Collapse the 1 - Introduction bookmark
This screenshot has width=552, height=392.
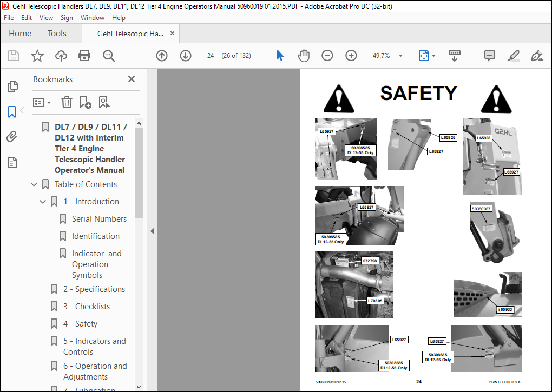coord(43,202)
